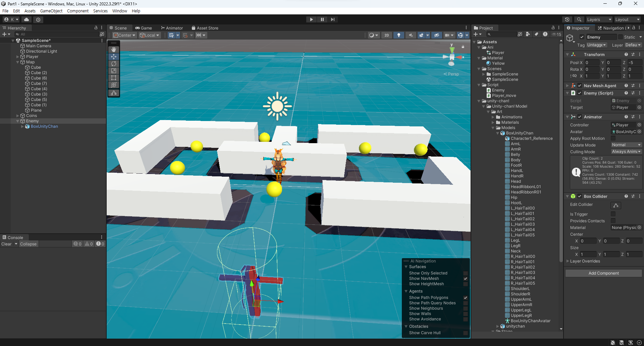Open Transform component help icon

(x=626, y=54)
